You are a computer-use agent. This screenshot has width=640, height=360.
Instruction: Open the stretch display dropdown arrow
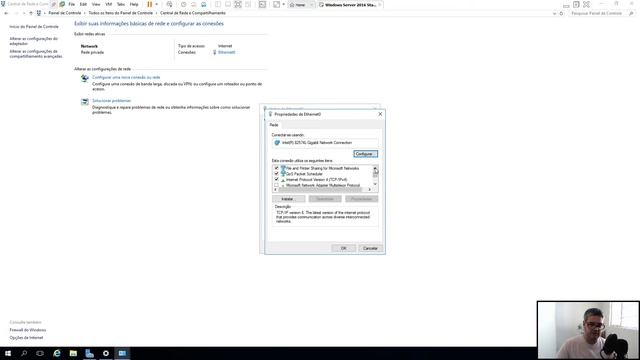(x=283, y=4)
